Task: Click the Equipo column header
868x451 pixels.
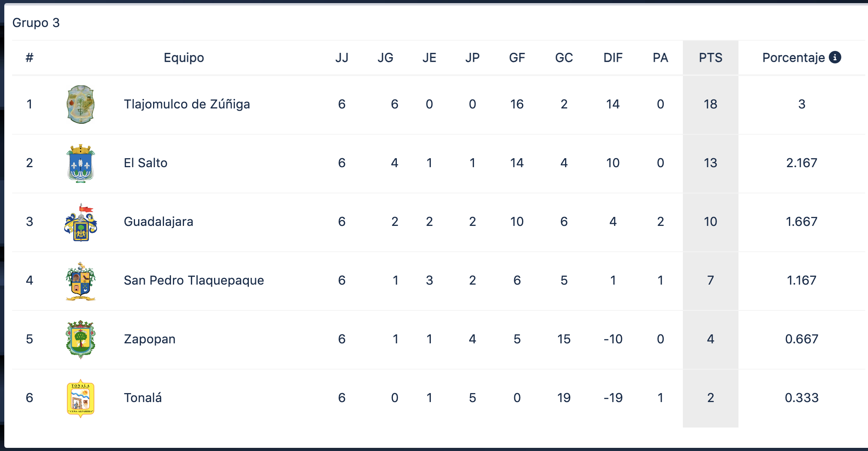Action: 184,58
